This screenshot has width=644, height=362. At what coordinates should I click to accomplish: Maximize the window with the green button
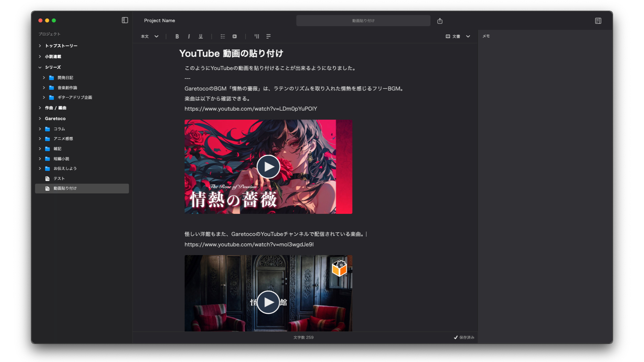54,20
